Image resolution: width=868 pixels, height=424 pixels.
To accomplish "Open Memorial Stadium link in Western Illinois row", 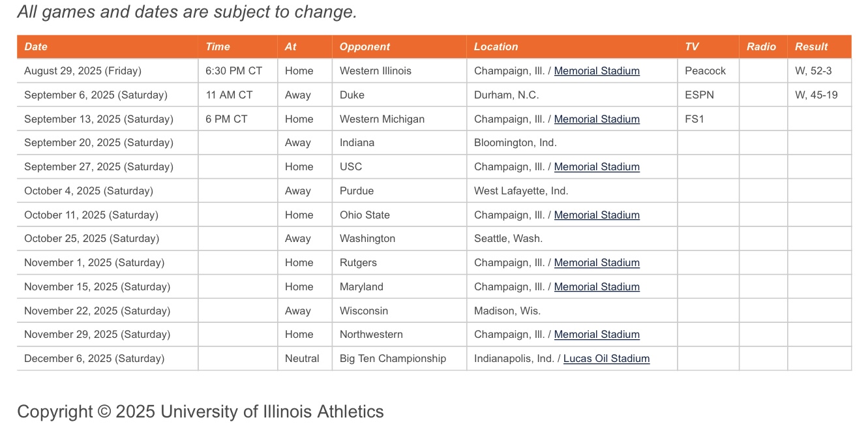I will [597, 71].
